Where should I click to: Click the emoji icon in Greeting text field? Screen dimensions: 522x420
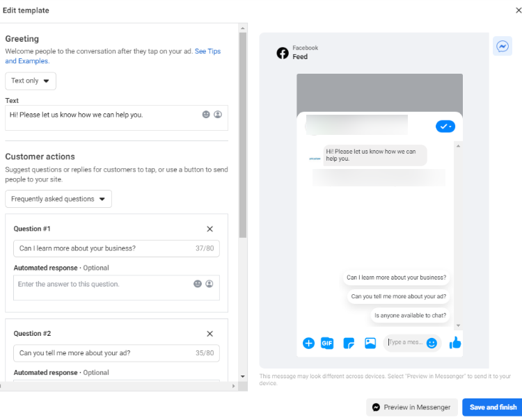click(206, 115)
